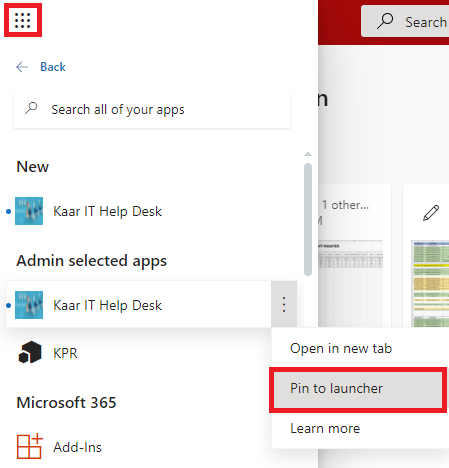Open the colored spreadsheet thumbnail
Screen dimensions: 449x468
430,283
